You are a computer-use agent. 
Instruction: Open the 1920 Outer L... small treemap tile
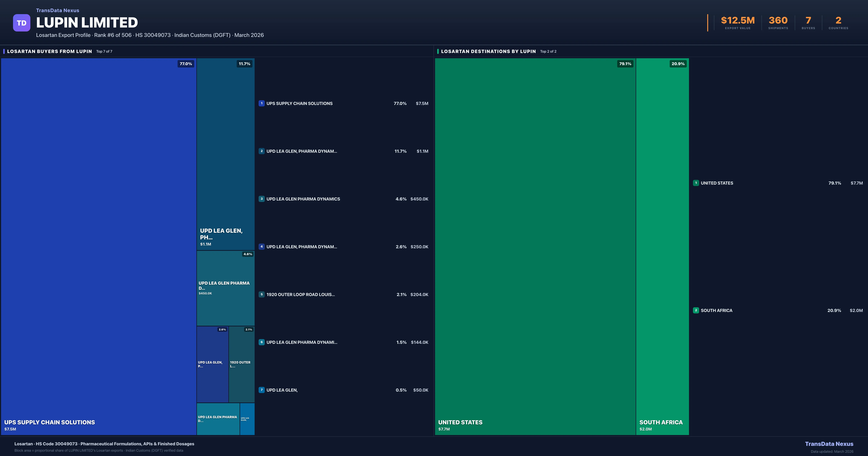pyautogui.click(x=242, y=364)
